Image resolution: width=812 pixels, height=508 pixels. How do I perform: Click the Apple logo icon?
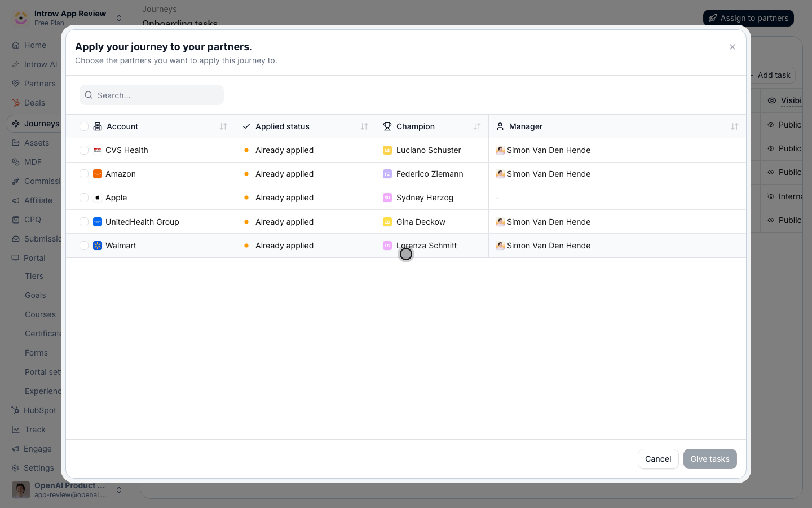coord(98,198)
